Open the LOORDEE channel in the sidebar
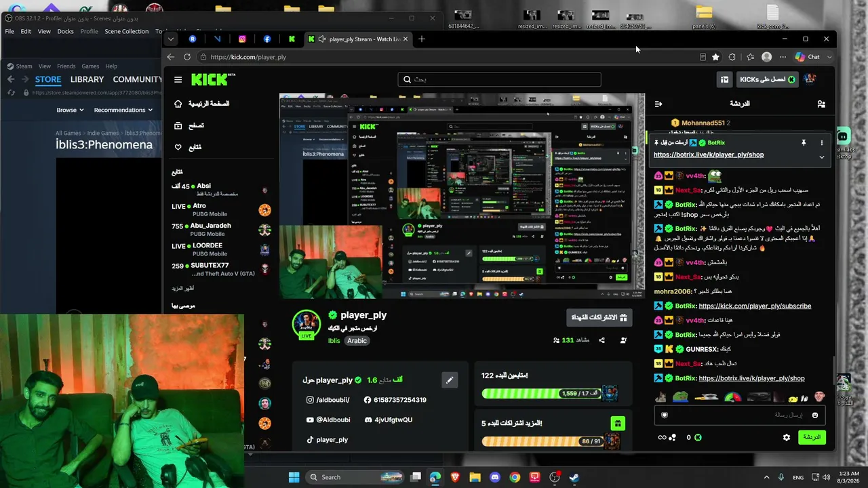The width and height of the screenshot is (868, 488). tap(220, 249)
